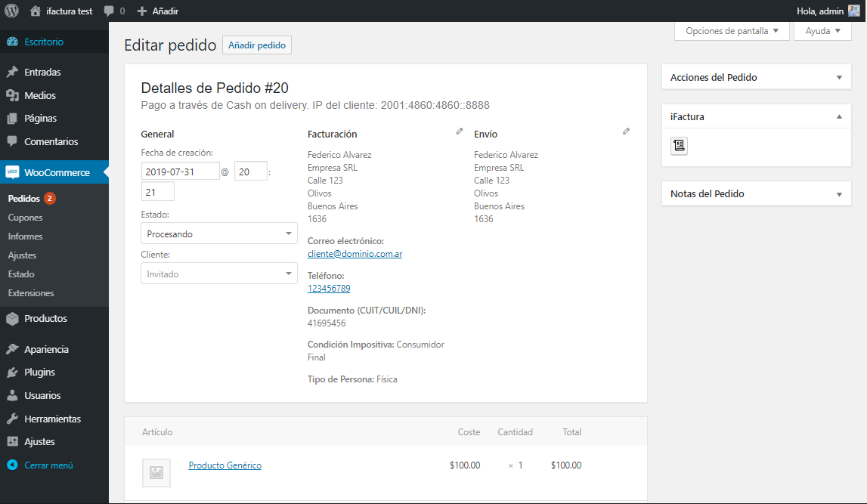This screenshot has height=504, width=867.
Task: Edit Facturación details with pencil icon
Action: click(x=459, y=131)
